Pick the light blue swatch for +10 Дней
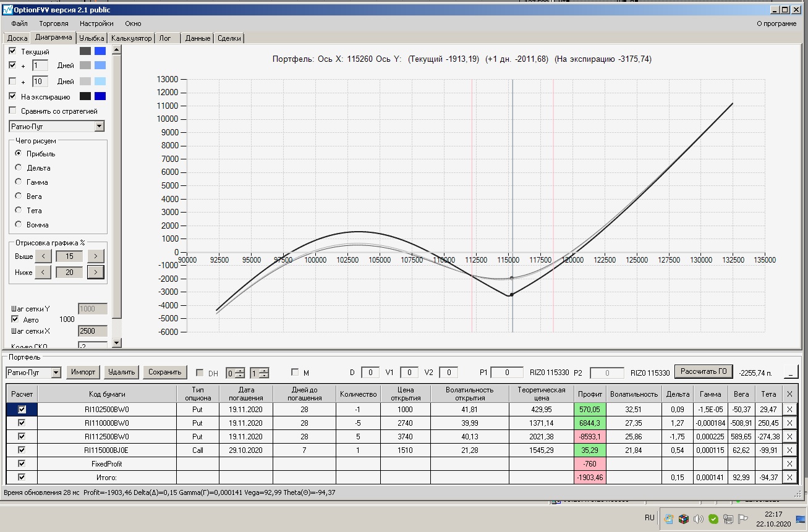The image size is (808, 532). 100,81
